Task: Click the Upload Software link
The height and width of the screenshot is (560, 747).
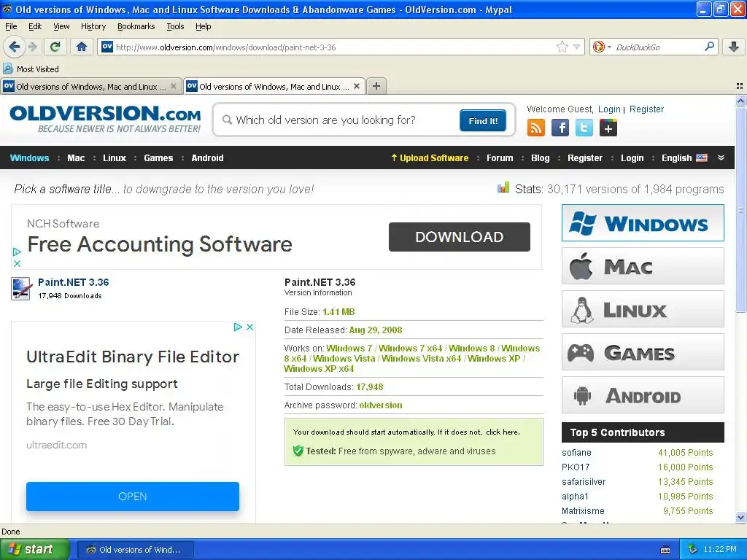Action: tap(430, 157)
